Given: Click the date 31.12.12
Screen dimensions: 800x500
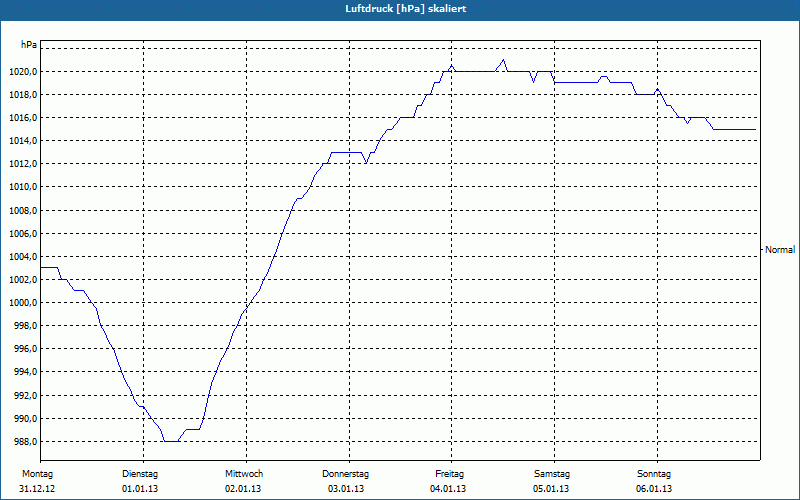Looking at the screenshot, I should coord(37,489).
